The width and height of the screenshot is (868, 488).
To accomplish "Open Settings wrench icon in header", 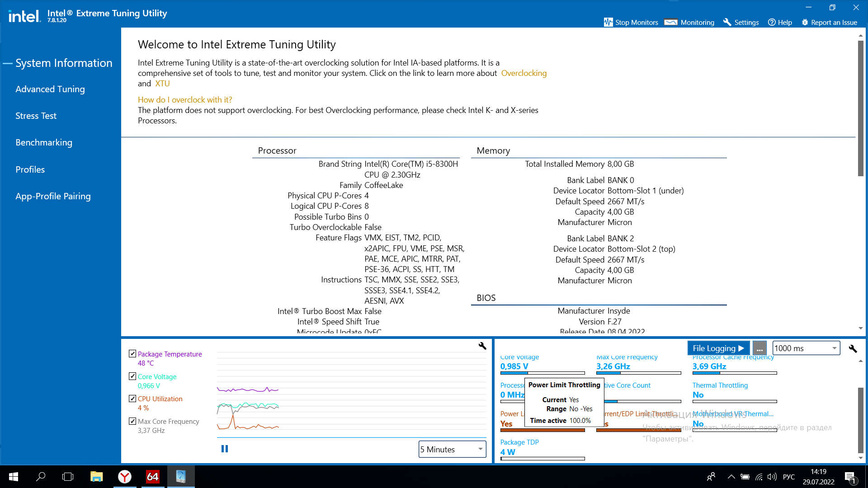I will pyautogui.click(x=727, y=22).
